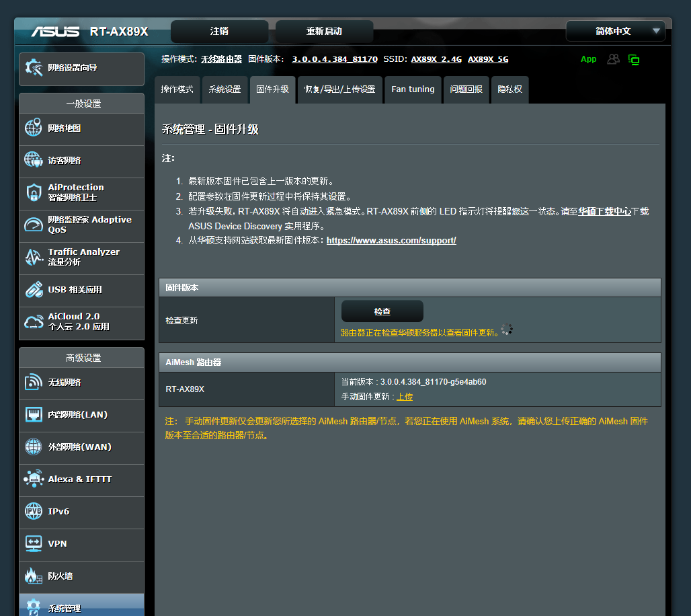691x616 pixels.
Task: Open the 华硕下载中心 link
Action: pyautogui.click(x=605, y=211)
